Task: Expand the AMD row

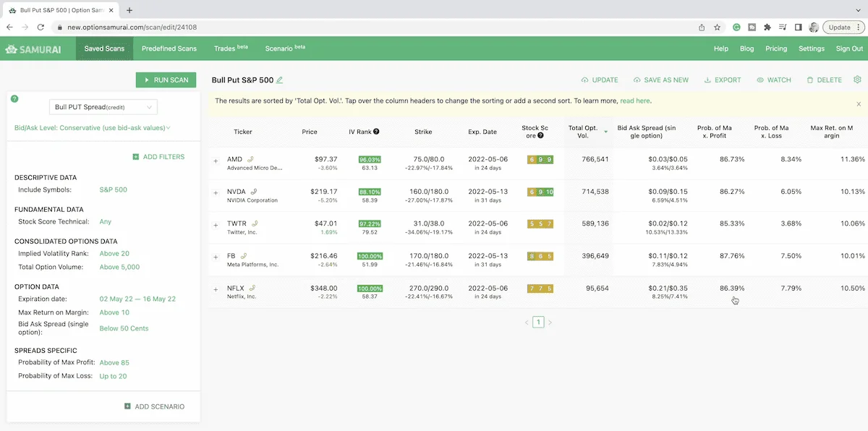Action: [x=216, y=160]
